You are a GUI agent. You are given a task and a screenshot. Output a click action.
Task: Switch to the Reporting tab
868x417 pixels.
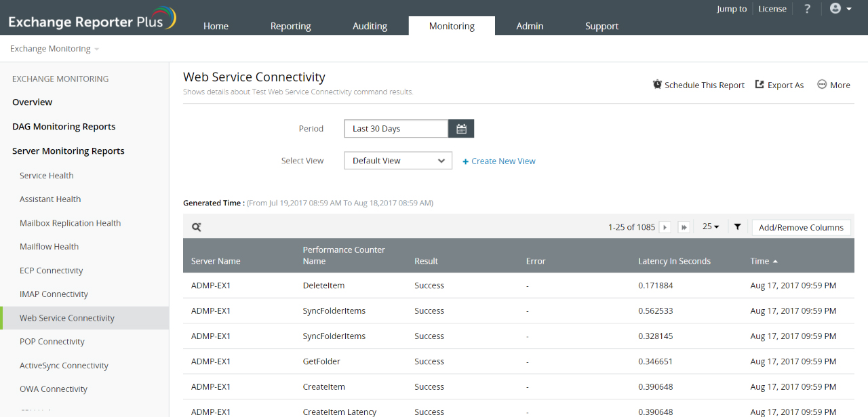pyautogui.click(x=290, y=26)
